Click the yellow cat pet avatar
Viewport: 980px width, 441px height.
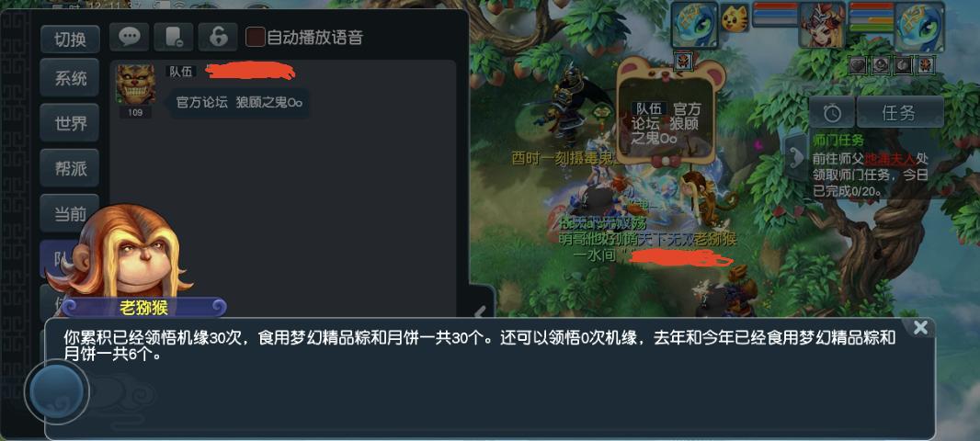735,18
